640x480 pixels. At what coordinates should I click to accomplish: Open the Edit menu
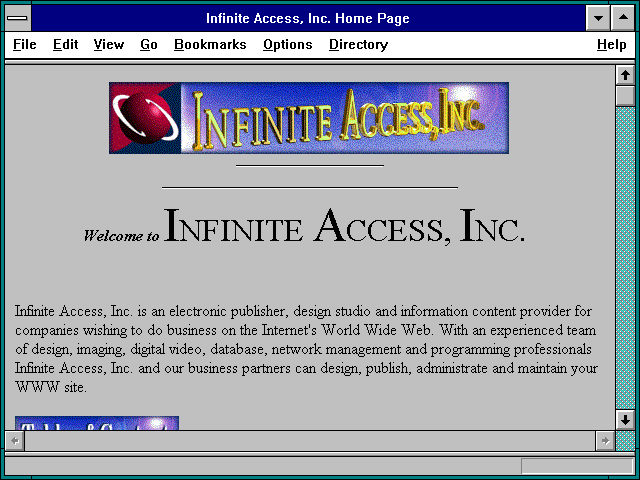coord(65,44)
